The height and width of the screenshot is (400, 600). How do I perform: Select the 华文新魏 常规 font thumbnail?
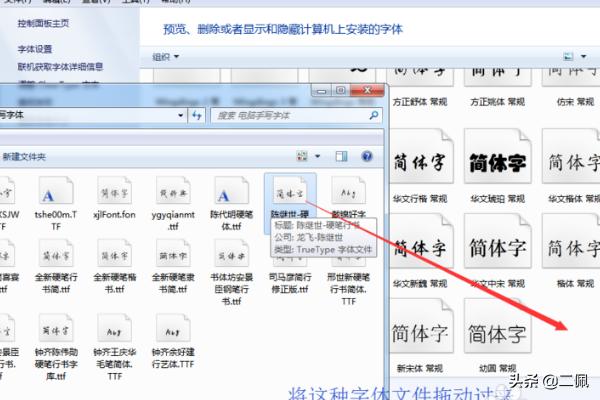[x=421, y=242]
